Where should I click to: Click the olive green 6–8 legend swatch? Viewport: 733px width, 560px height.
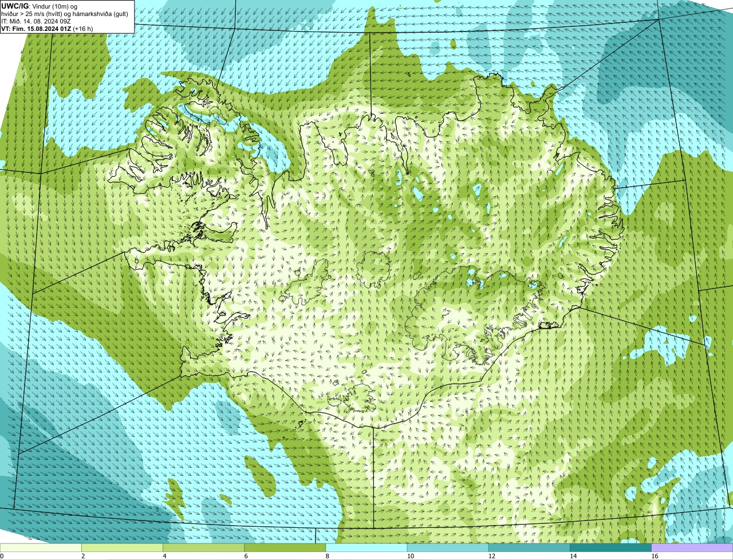tap(285, 548)
